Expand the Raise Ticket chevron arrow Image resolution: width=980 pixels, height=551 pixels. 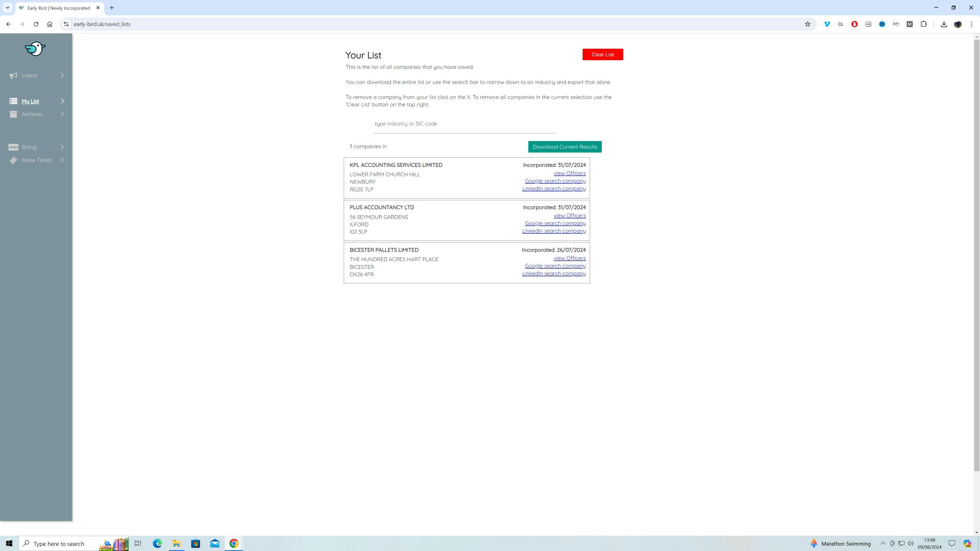62,160
